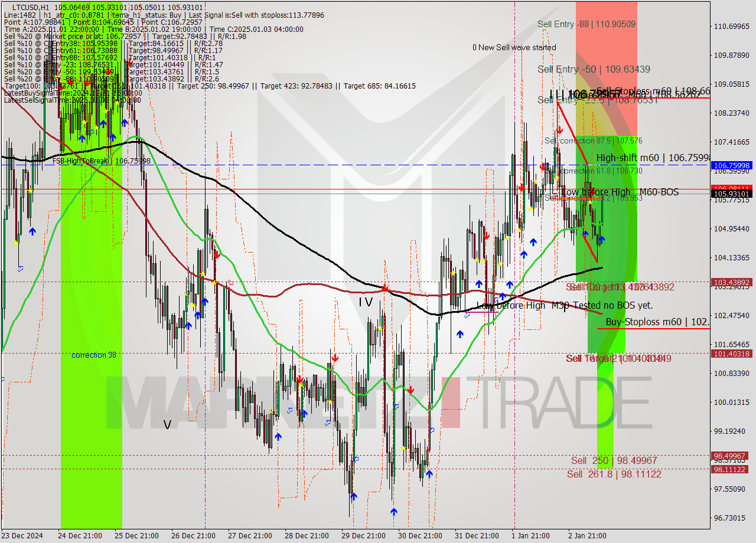Click the 'correction 38' blue label

point(94,355)
